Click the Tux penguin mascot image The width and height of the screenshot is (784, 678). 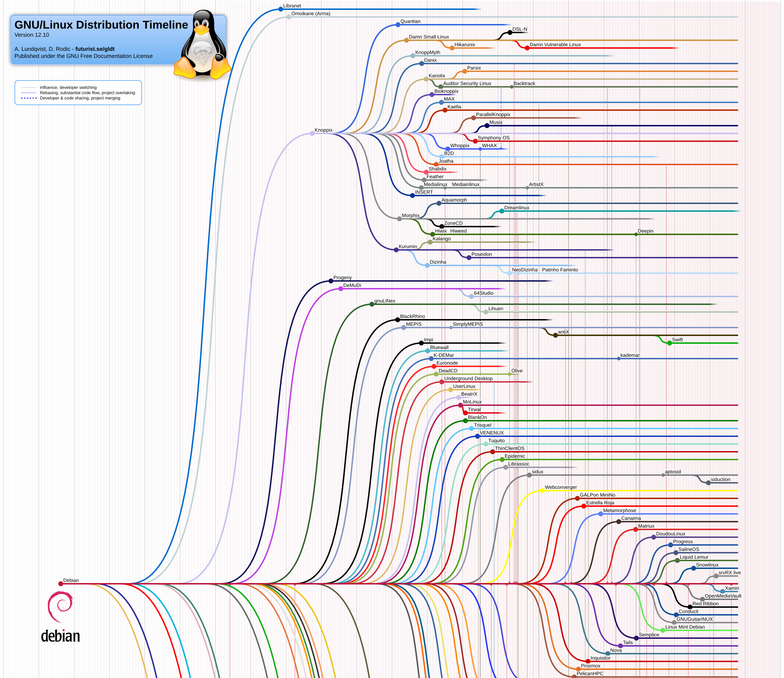202,44
